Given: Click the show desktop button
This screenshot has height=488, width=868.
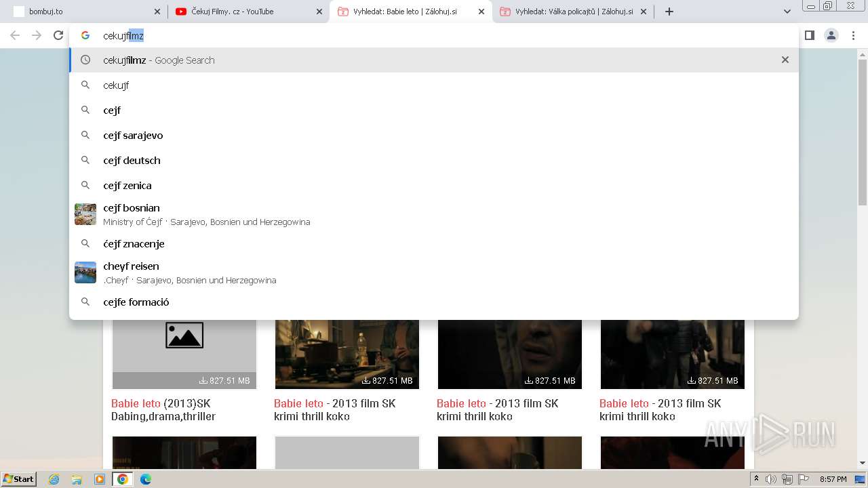Looking at the screenshot, I should [x=861, y=479].
